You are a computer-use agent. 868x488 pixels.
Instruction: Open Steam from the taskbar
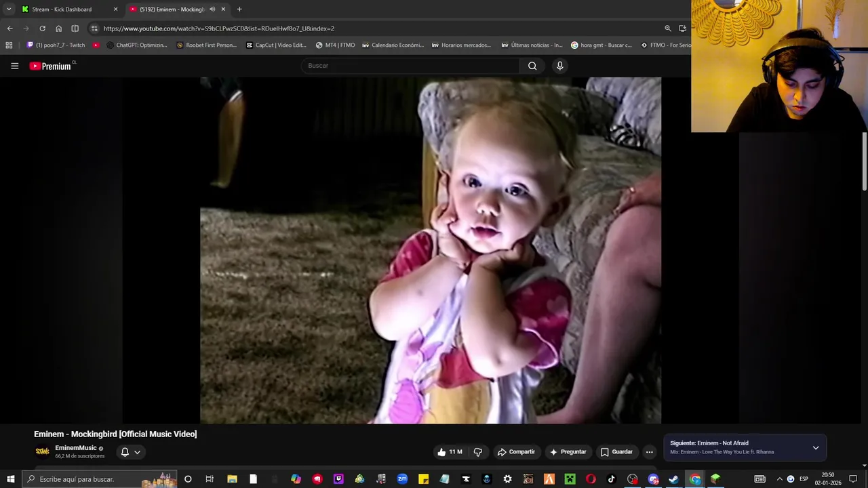(x=673, y=479)
